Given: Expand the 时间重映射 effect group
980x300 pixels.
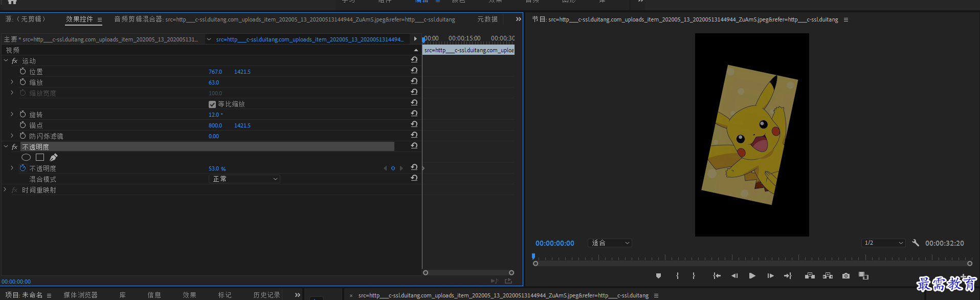Looking at the screenshot, I should [x=5, y=189].
